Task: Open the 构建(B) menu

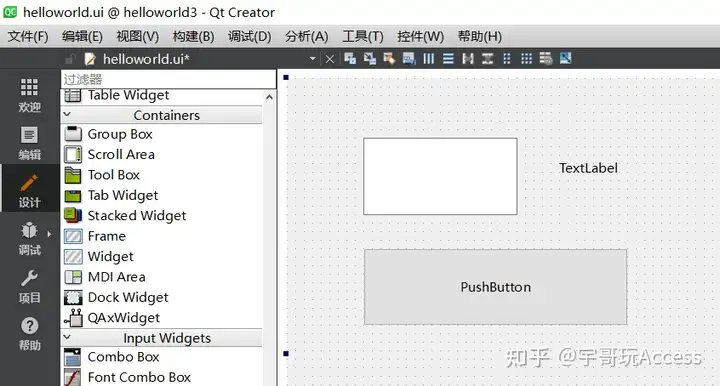Action: click(x=193, y=36)
